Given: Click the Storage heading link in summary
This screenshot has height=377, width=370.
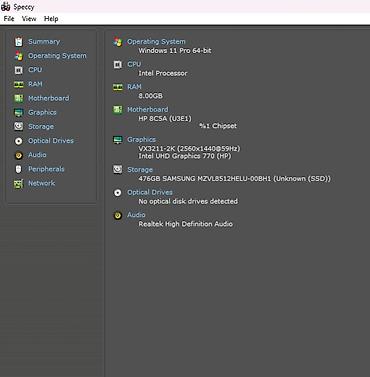Looking at the screenshot, I should [140, 170].
